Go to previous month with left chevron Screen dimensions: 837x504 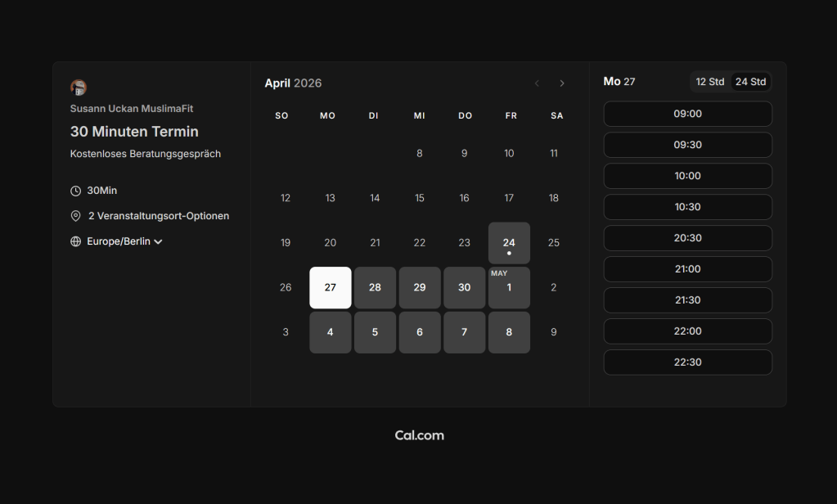pyautogui.click(x=537, y=83)
